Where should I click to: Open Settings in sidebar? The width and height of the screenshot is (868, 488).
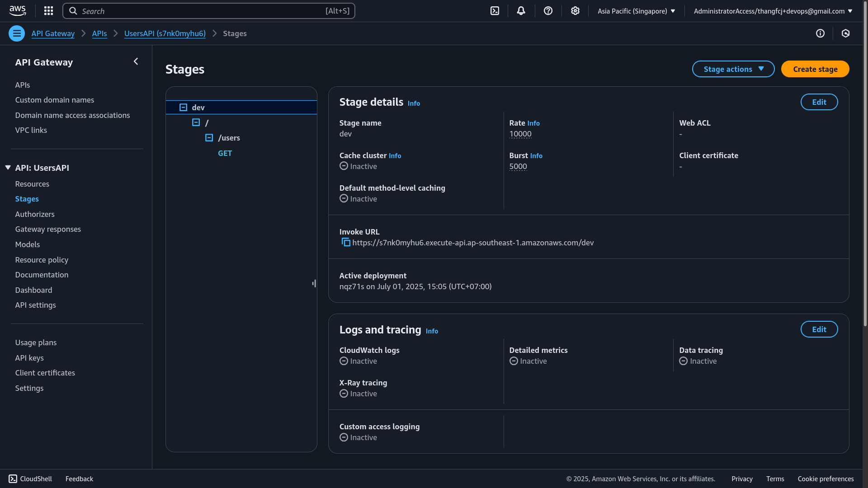29,388
